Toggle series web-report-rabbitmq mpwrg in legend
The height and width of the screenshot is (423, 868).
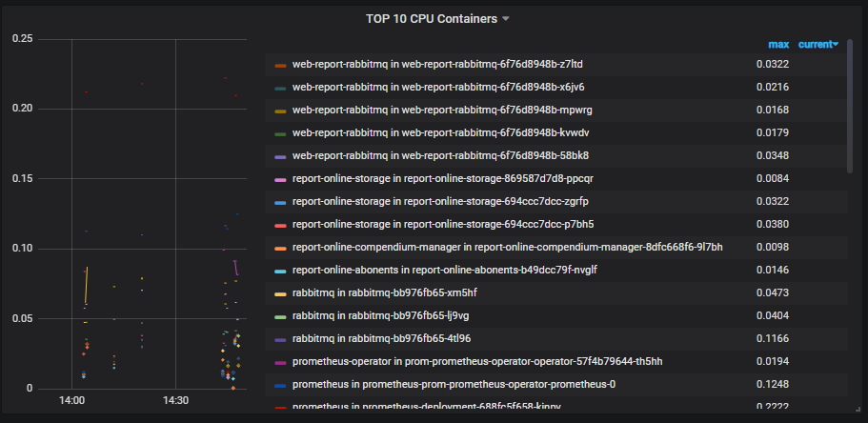click(442, 111)
